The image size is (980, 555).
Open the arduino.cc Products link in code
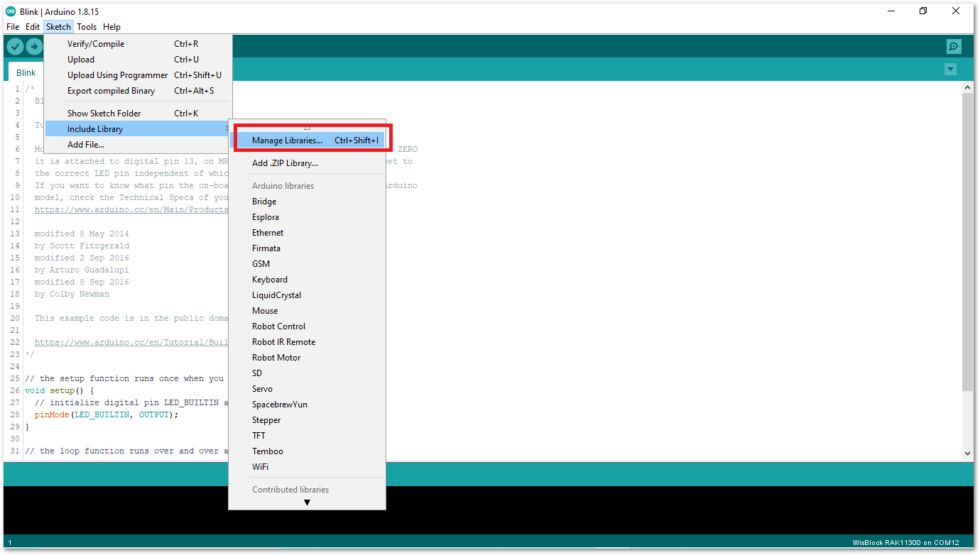coord(131,209)
